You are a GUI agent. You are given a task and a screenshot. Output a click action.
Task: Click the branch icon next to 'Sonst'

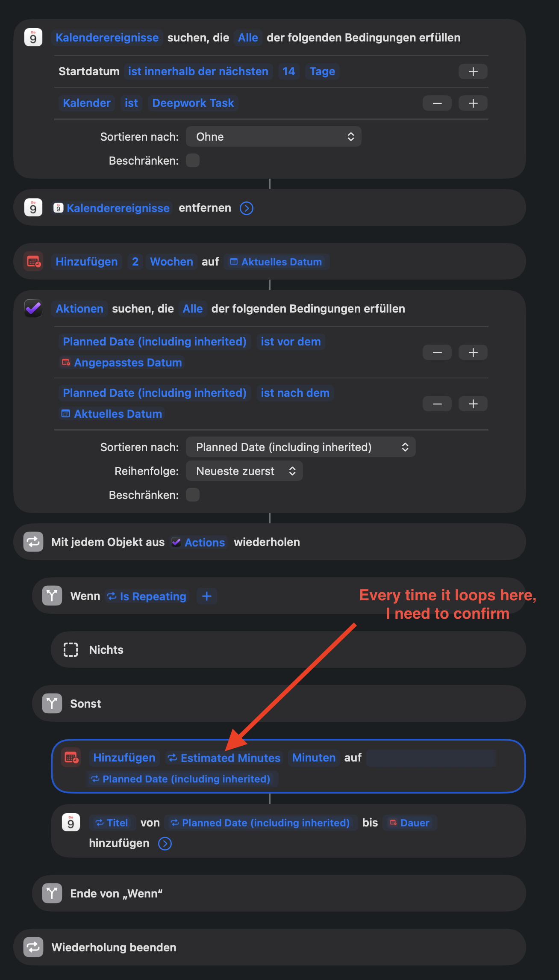click(52, 703)
